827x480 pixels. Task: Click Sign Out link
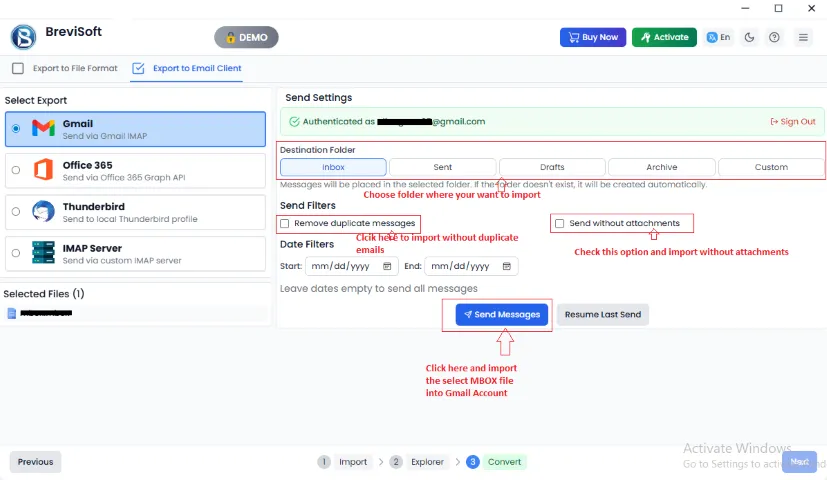(x=793, y=122)
